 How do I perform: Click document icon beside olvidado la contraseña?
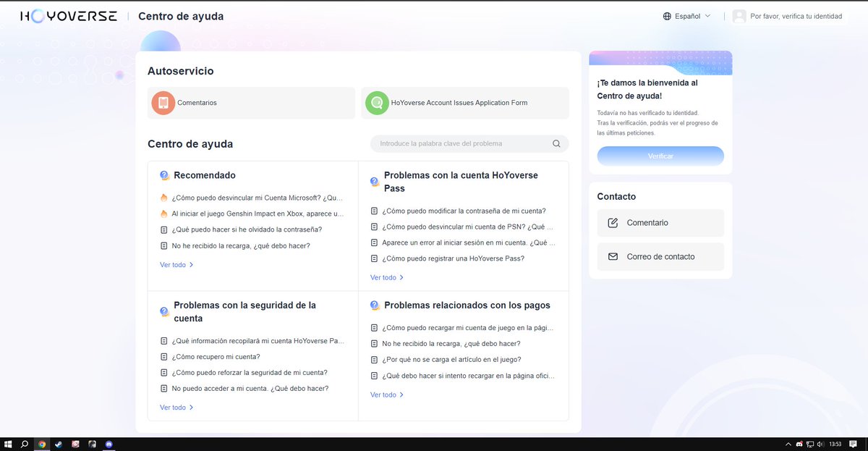(163, 229)
